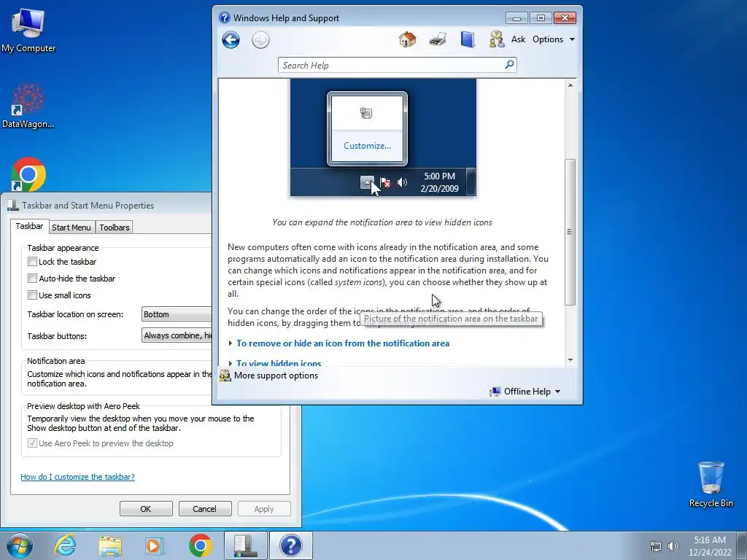Print the help topic with printer icon
The width and height of the screenshot is (747, 560).
point(438,39)
